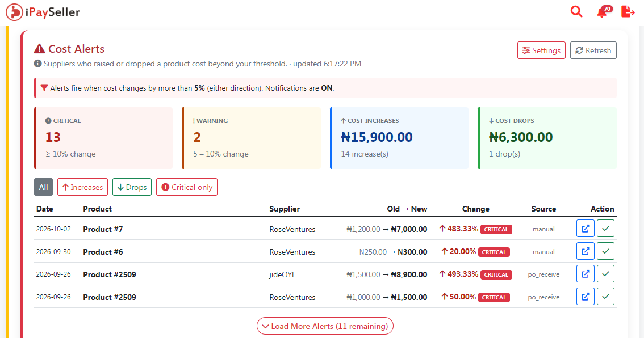This screenshot has height=338, width=644.
Task: Click the Cost Alerts warning triangle icon
Action: point(39,49)
